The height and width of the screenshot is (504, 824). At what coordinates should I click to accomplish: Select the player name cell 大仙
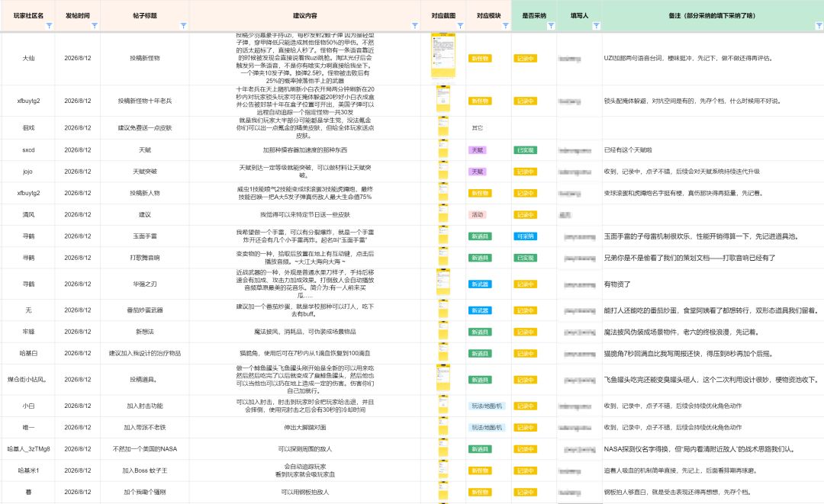(x=28, y=58)
